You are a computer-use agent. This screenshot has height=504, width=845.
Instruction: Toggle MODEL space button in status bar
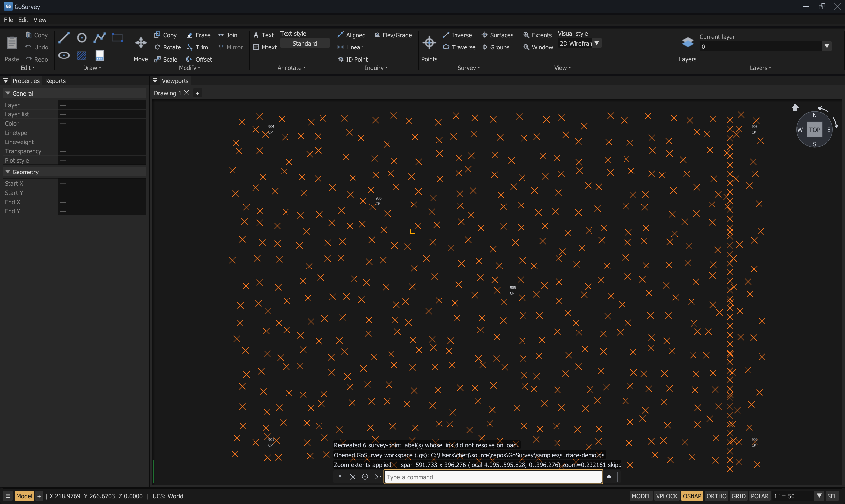coord(641,496)
